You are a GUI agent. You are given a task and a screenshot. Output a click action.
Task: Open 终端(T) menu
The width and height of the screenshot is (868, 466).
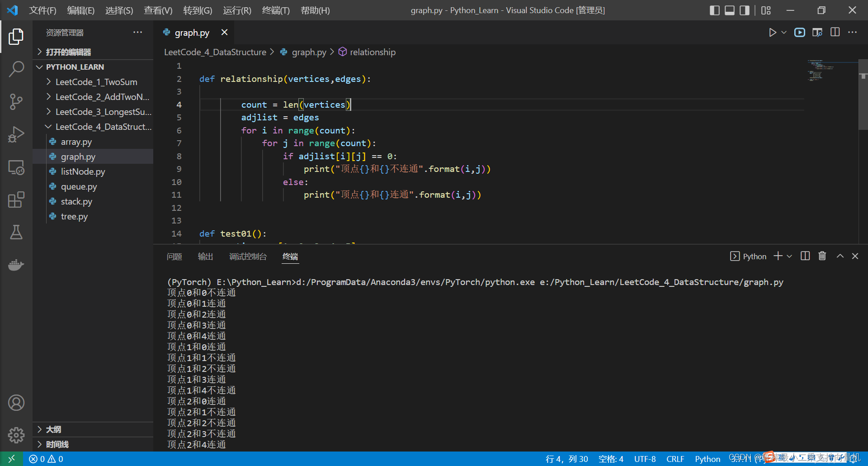tap(276, 10)
